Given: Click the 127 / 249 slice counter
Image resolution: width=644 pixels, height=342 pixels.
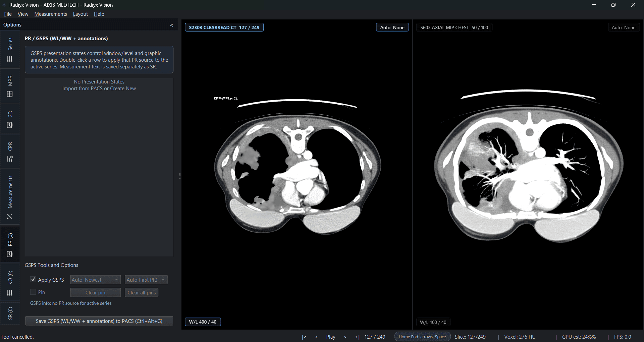Looking at the screenshot, I should pyautogui.click(x=375, y=337).
